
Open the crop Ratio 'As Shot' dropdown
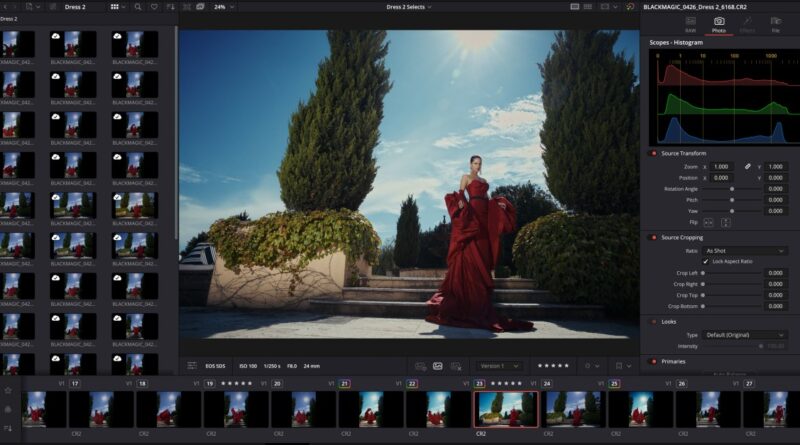click(744, 250)
